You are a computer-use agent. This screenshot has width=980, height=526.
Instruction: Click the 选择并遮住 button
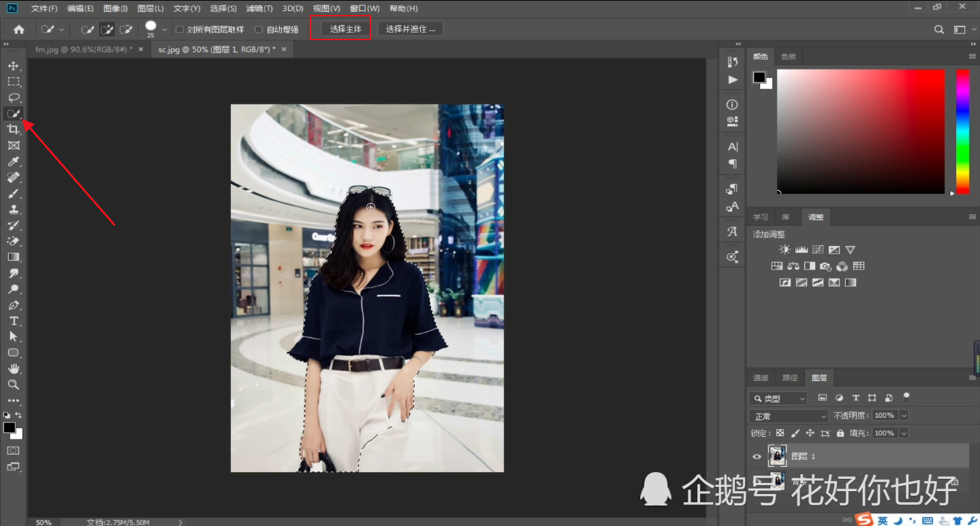(410, 29)
